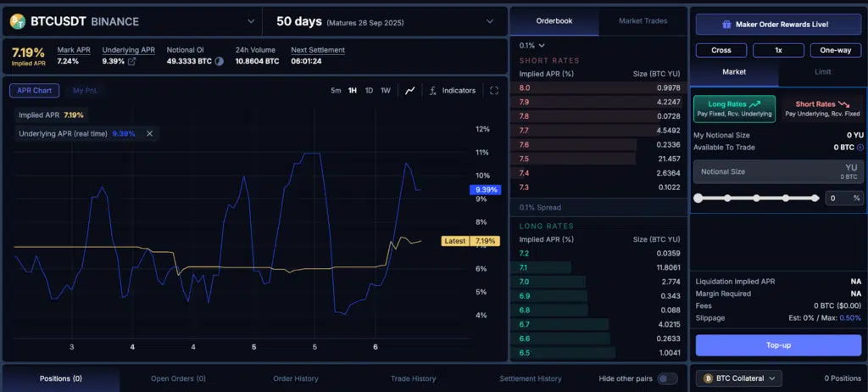This screenshot has height=392, width=868.
Task: Expand the BTCUSDT Binance market dropdown
Action: pos(250,21)
